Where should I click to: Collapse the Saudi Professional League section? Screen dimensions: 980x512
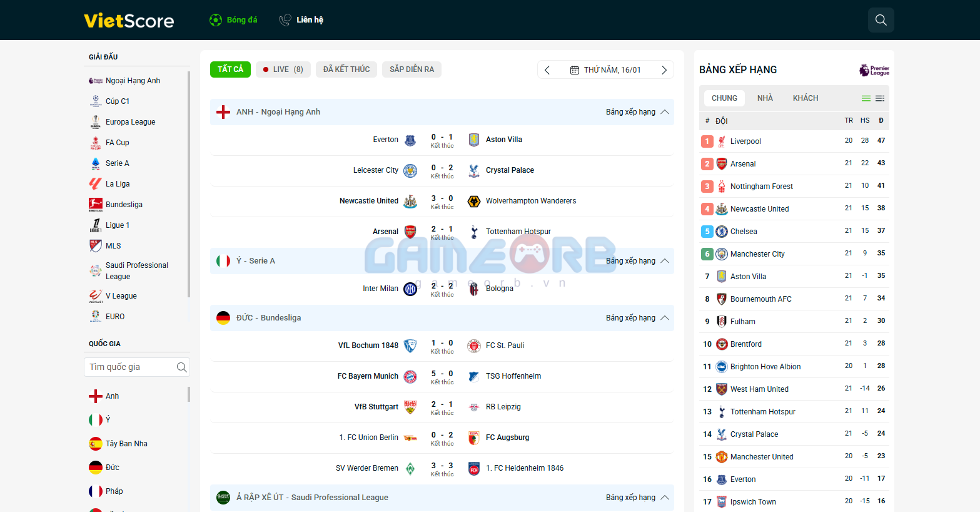click(665, 498)
